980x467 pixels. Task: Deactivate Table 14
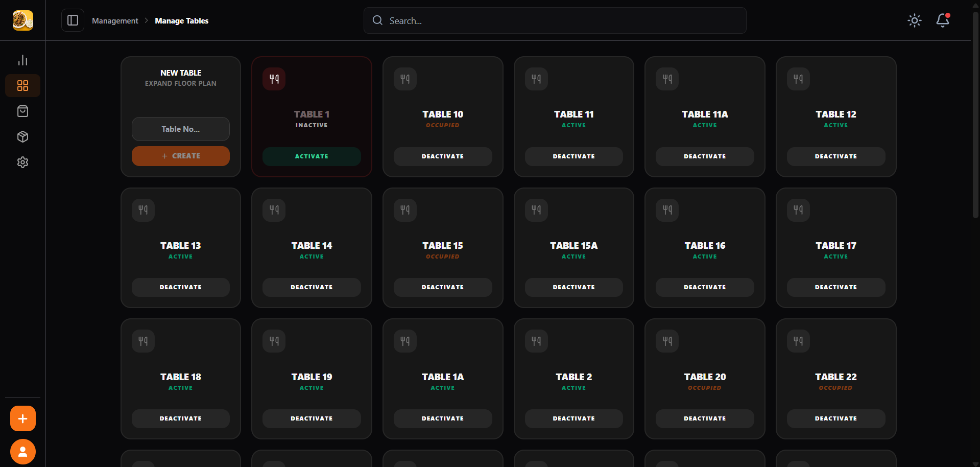tap(312, 287)
